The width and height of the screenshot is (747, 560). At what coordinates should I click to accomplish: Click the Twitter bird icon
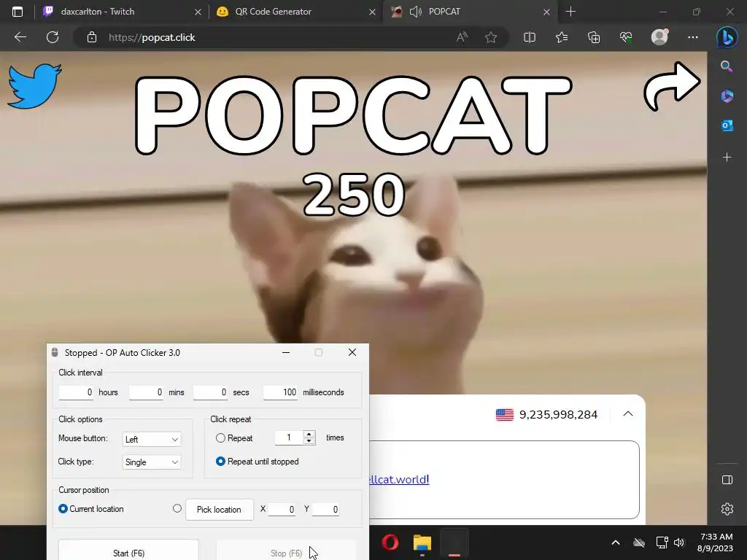coord(34,86)
